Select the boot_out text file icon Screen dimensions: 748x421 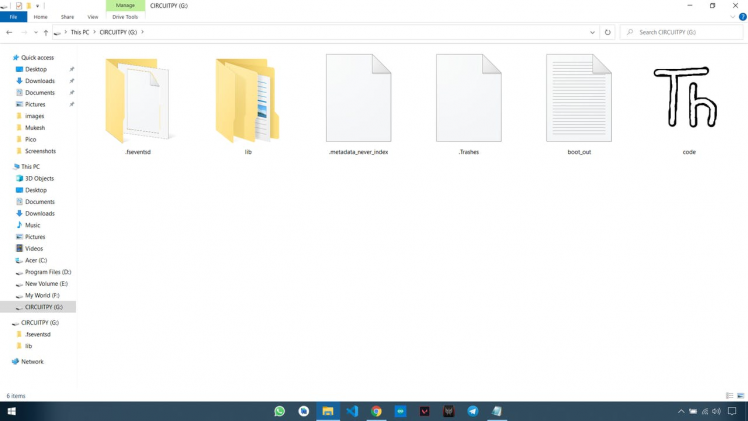pos(579,98)
